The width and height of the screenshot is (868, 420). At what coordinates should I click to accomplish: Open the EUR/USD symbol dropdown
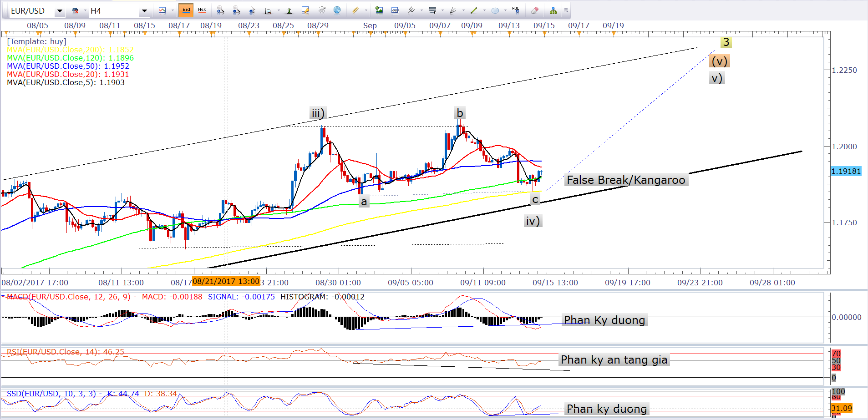60,11
